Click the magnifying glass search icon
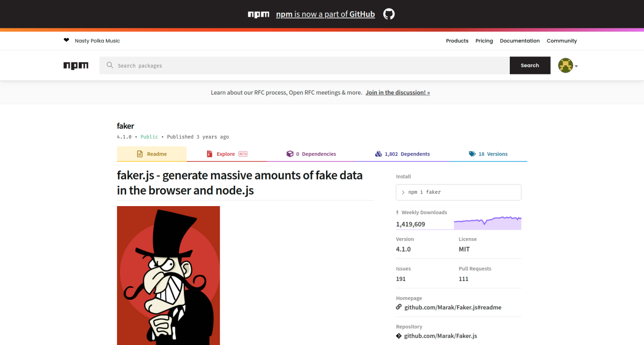Viewport: 644px width, 345px height. click(x=110, y=65)
